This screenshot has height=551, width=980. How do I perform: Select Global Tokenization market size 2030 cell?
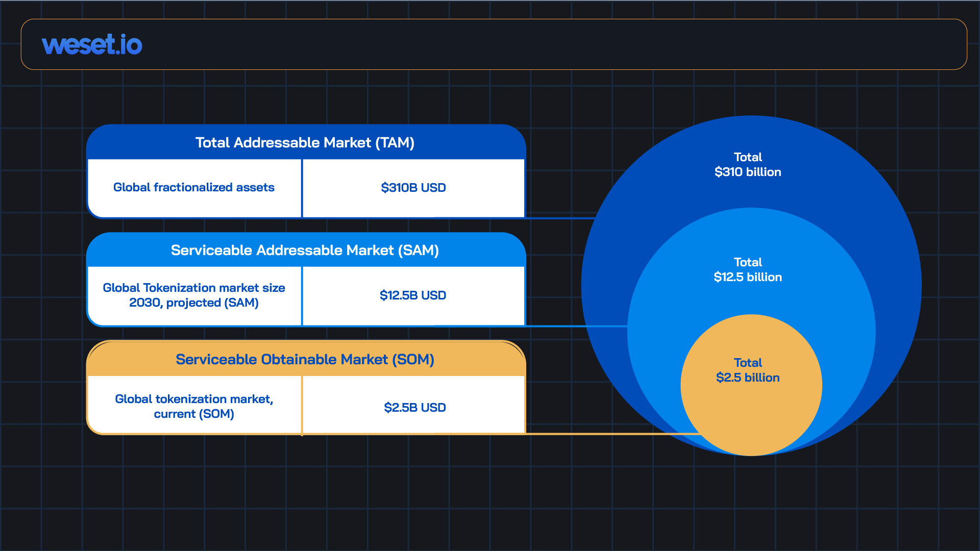(194, 295)
